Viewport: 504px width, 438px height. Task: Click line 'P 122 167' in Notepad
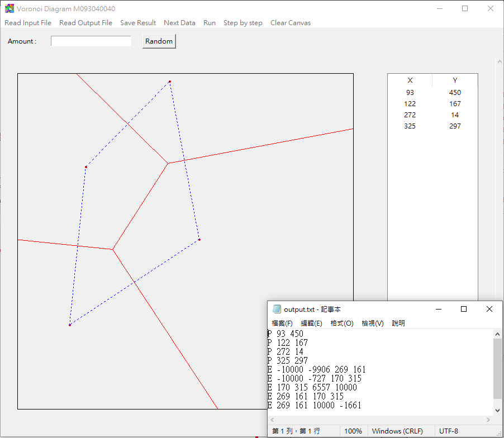pos(287,343)
